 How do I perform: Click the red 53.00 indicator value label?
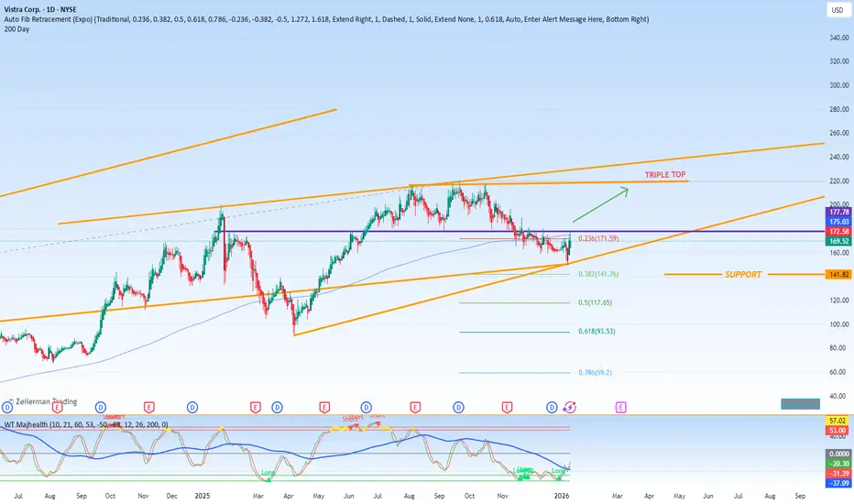[838, 431]
